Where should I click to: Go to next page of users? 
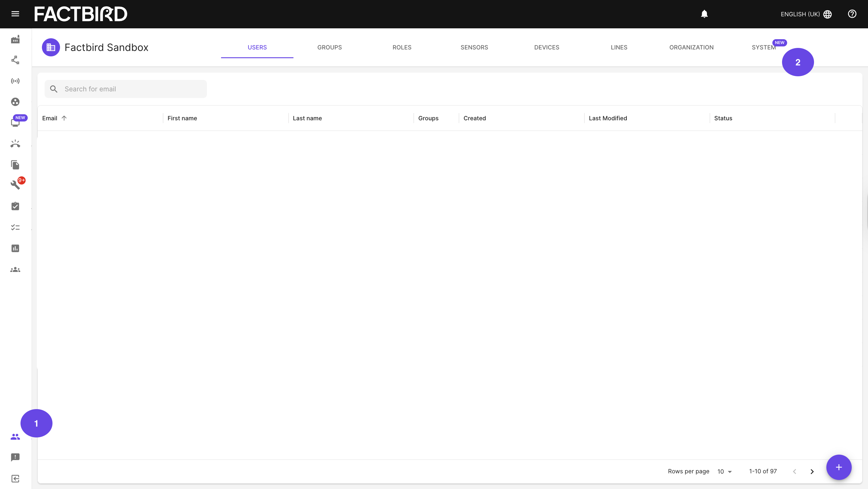(812, 472)
